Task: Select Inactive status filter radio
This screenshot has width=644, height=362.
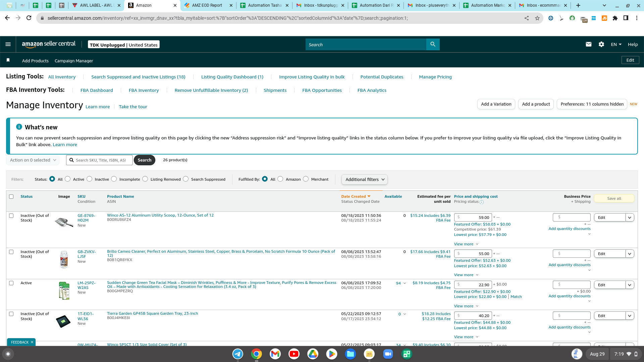Action: pos(90,179)
